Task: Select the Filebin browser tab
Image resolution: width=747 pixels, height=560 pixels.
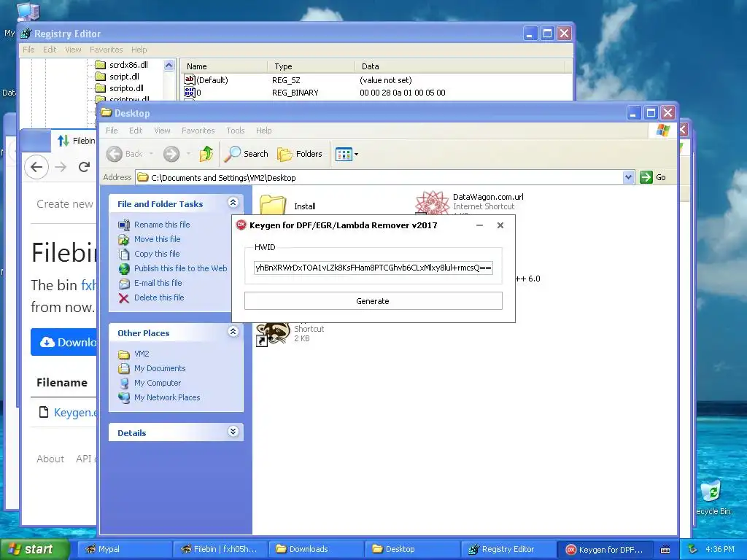Action: point(74,141)
